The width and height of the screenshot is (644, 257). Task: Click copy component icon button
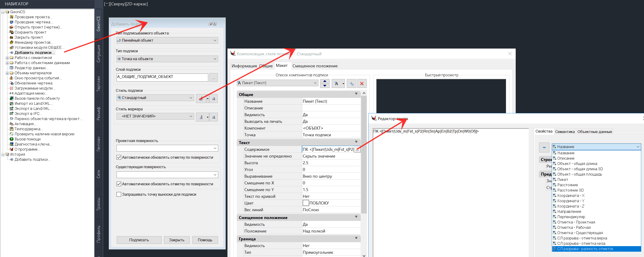pos(351,84)
